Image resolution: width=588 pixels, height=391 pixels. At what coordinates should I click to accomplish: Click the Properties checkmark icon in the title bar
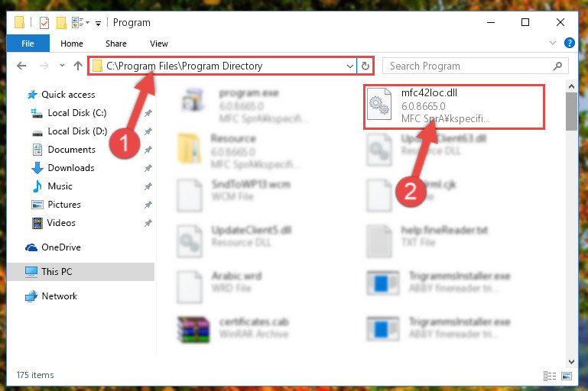pyautogui.click(x=44, y=23)
